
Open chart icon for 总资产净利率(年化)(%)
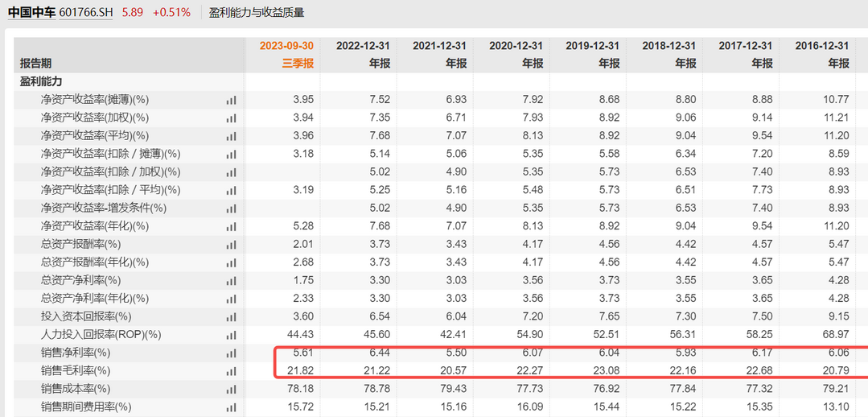click(x=231, y=299)
